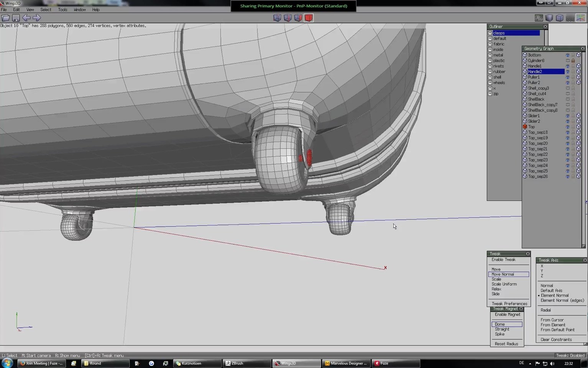Screen dimensions: 588x368
Task: Select Element Normal axis constraint
Action: [x=555, y=296]
